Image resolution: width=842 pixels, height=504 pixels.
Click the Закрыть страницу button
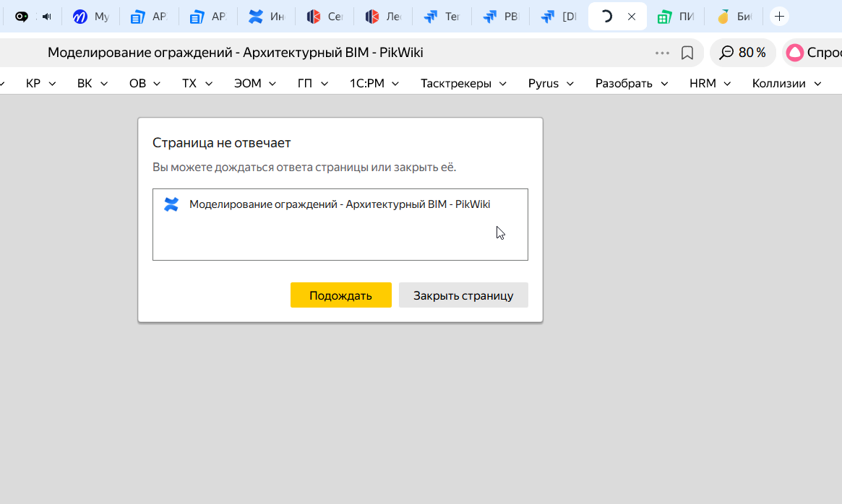click(463, 295)
